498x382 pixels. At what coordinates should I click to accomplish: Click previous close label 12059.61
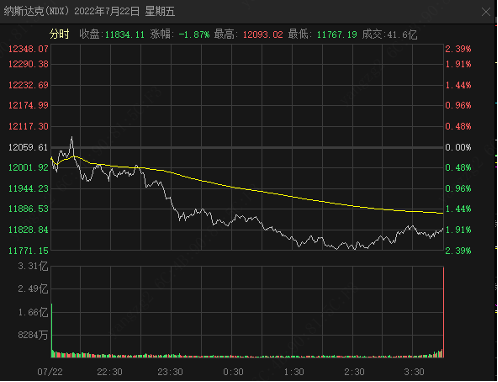click(x=28, y=148)
